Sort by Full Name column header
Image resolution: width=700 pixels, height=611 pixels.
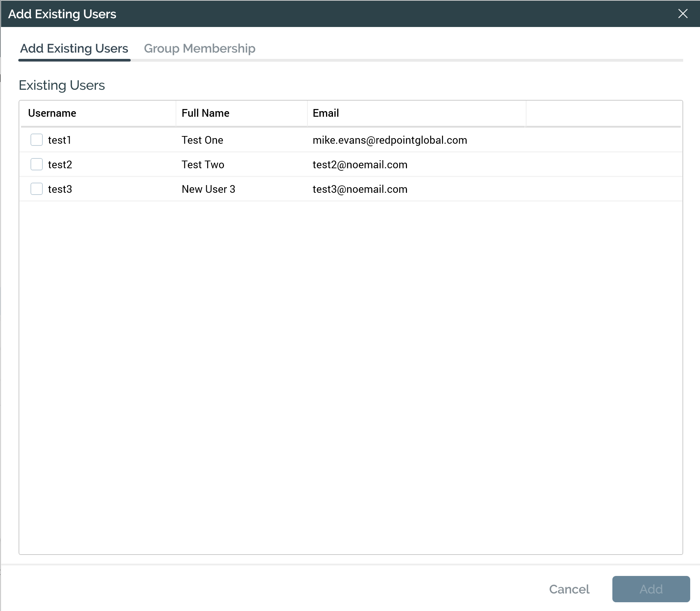[205, 113]
